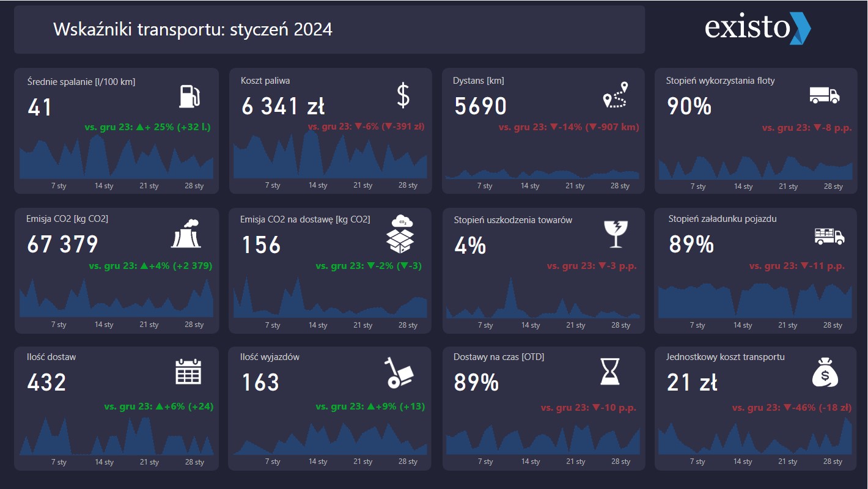Click the 'Emisja CO2 na dostawę' label
The width and height of the screenshot is (868, 489).
click(x=305, y=219)
